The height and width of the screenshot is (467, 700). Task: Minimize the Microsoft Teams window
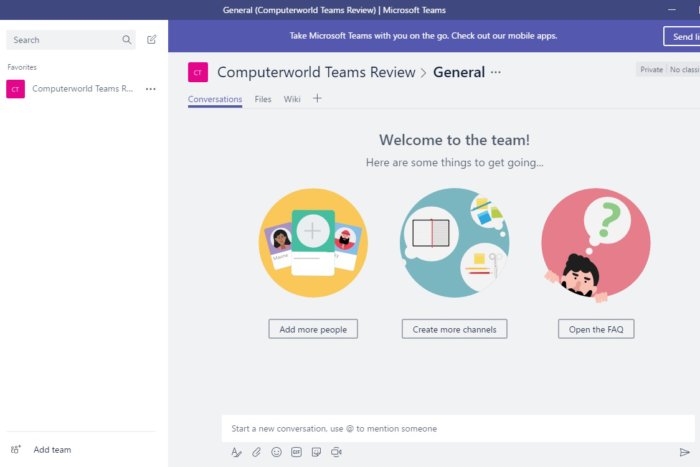pos(672,9)
